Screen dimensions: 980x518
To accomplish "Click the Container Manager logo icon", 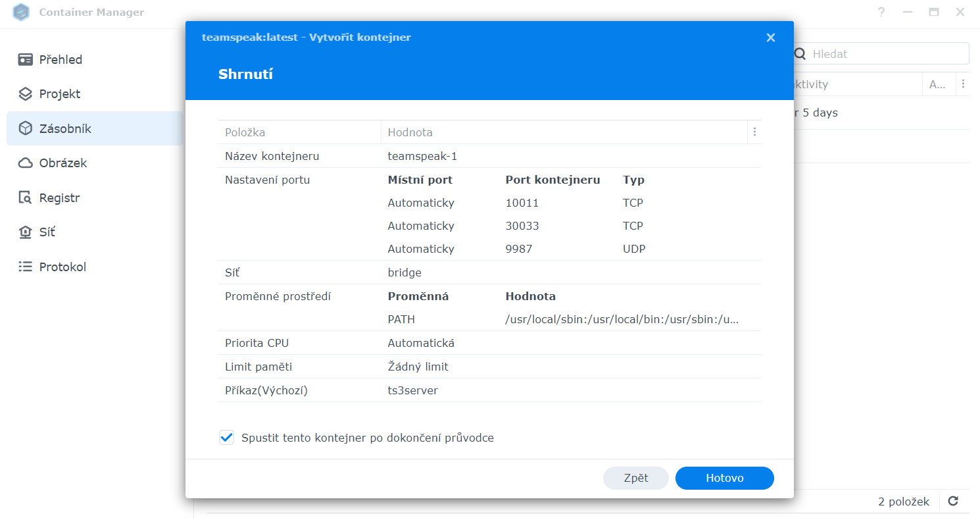I will (21, 12).
